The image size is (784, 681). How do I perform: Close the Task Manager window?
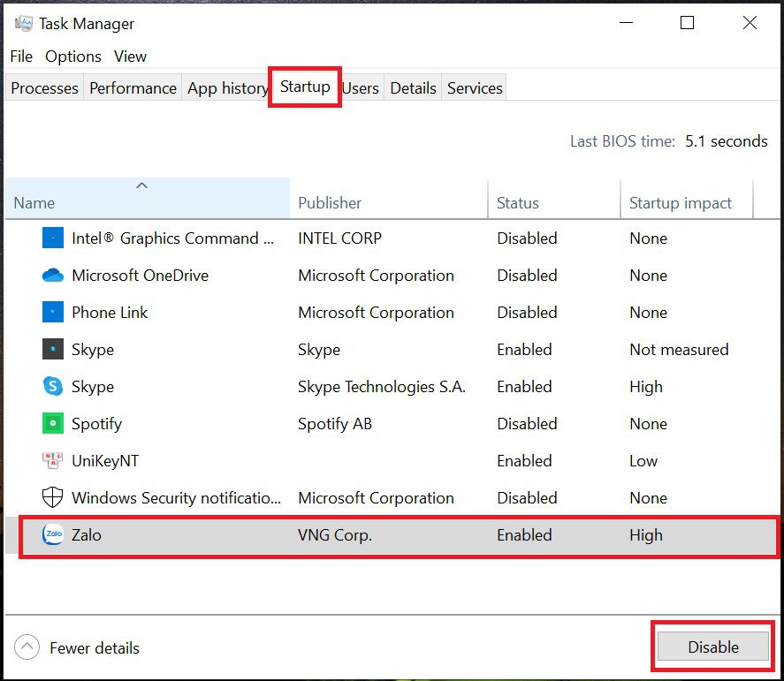tap(750, 22)
